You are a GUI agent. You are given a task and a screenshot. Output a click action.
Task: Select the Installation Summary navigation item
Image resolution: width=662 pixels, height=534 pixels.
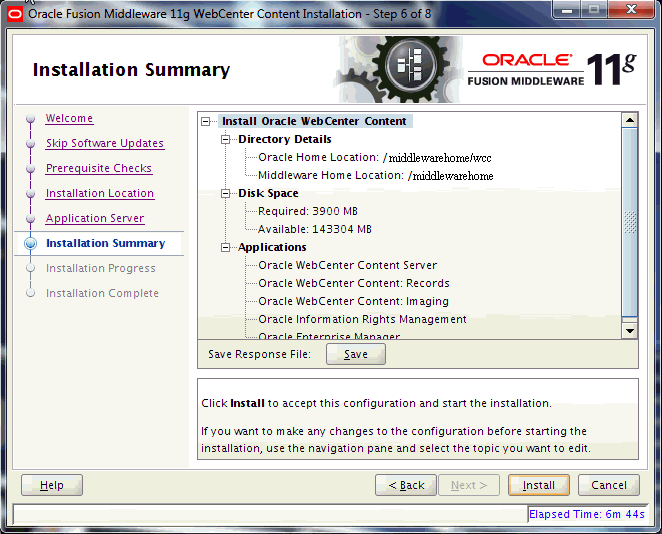coord(106,243)
